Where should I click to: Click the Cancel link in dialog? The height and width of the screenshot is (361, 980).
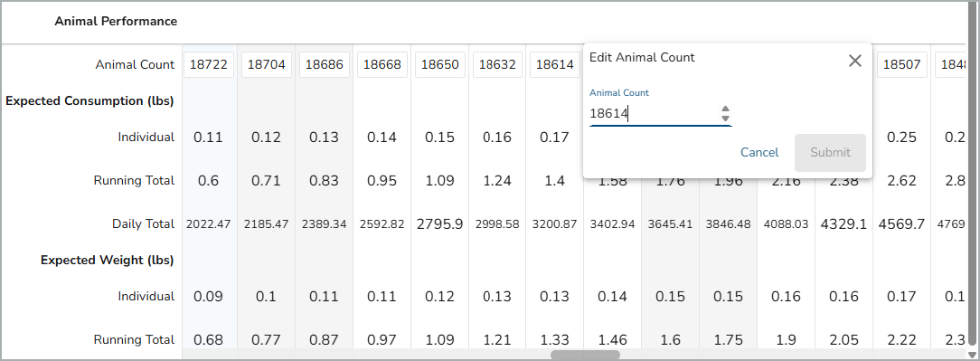(x=759, y=152)
